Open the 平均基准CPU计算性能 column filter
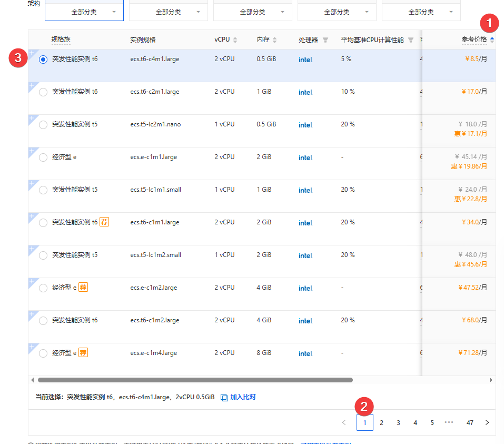The height and width of the screenshot is (444, 504). click(x=410, y=40)
